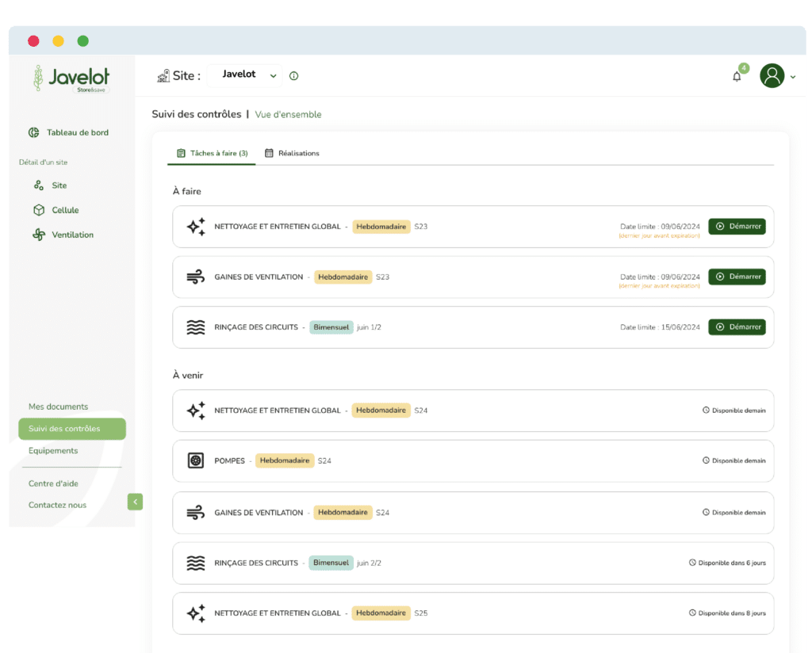The image size is (812, 653).
Task: Click the wind icon of S23 Gaines task
Action: [x=195, y=277]
